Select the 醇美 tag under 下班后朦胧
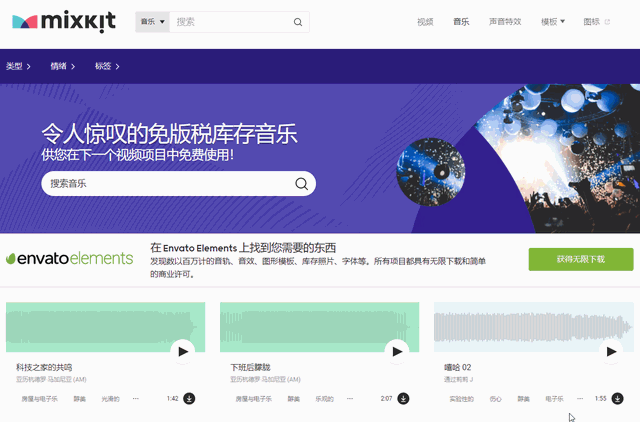 point(293,399)
